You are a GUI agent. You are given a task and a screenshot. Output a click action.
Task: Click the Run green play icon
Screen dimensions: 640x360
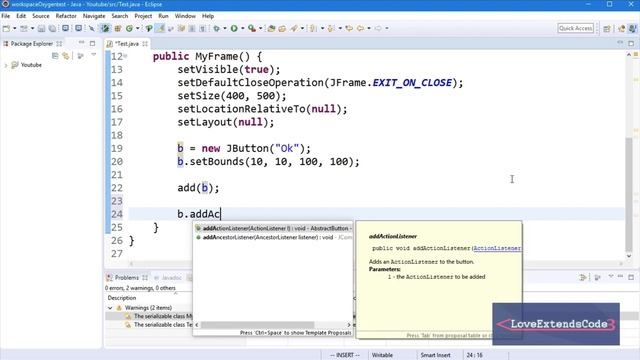(x=234, y=28)
